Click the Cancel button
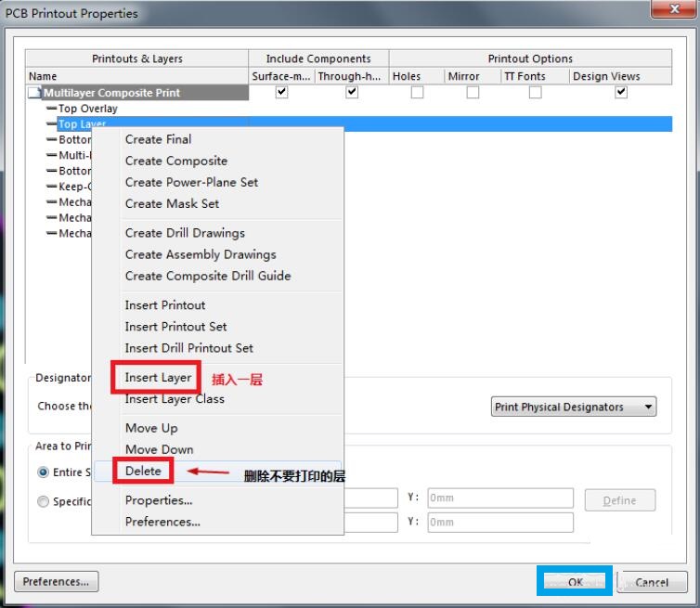The width and height of the screenshot is (700, 608). pyautogui.click(x=652, y=582)
